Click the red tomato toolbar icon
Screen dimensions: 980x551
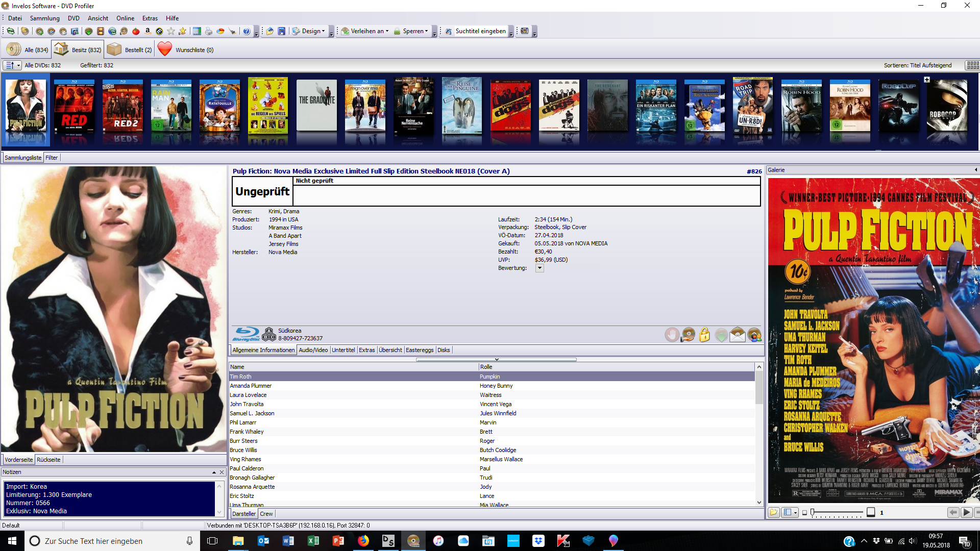[x=135, y=31]
